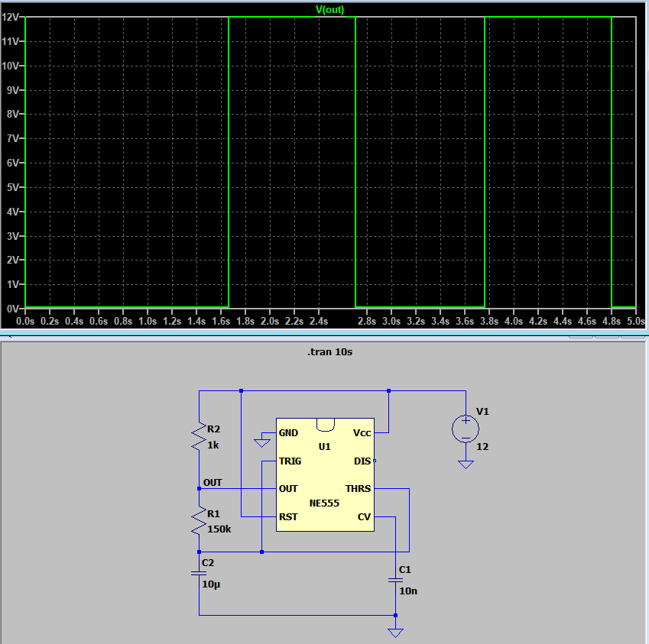The image size is (649, 644).
Task: Click the ground symbol below capacitor C1
Action: pos(395,633)
